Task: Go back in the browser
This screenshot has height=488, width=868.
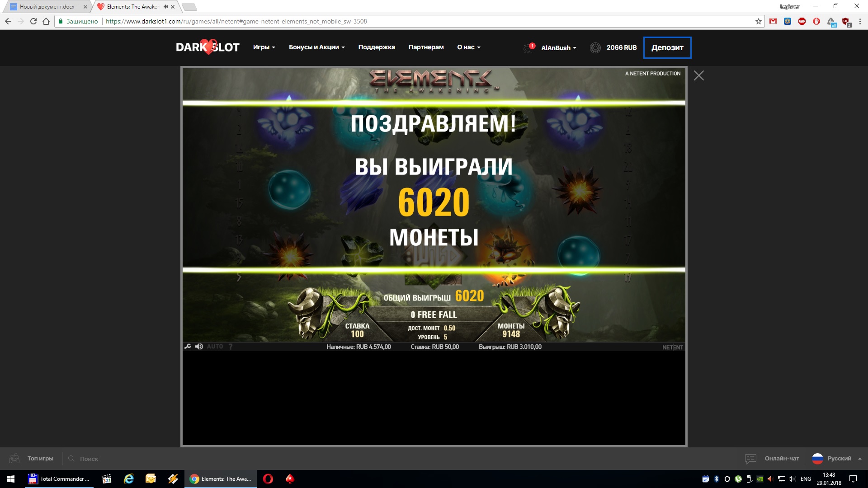Action: point(8,21)
